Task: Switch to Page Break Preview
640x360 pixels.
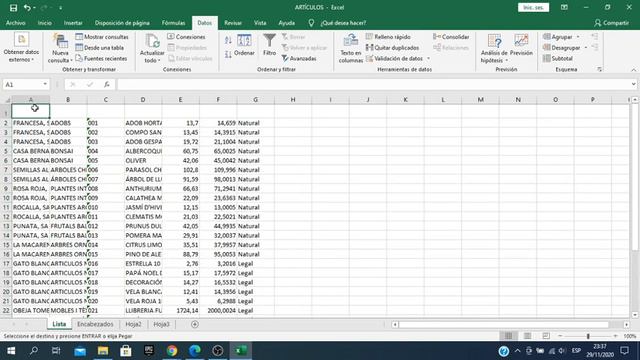Action: point(546,336)
